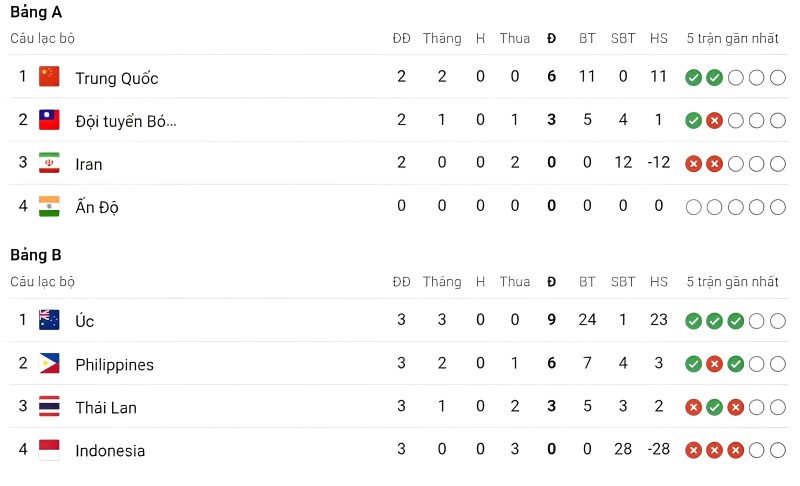Click the Thắng column header in Bảng A

tap(442, 38)
